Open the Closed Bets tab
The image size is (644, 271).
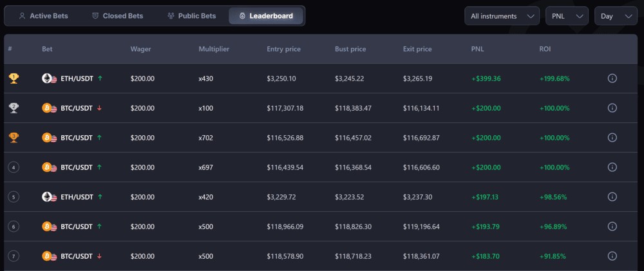click(x=117, y=16)
